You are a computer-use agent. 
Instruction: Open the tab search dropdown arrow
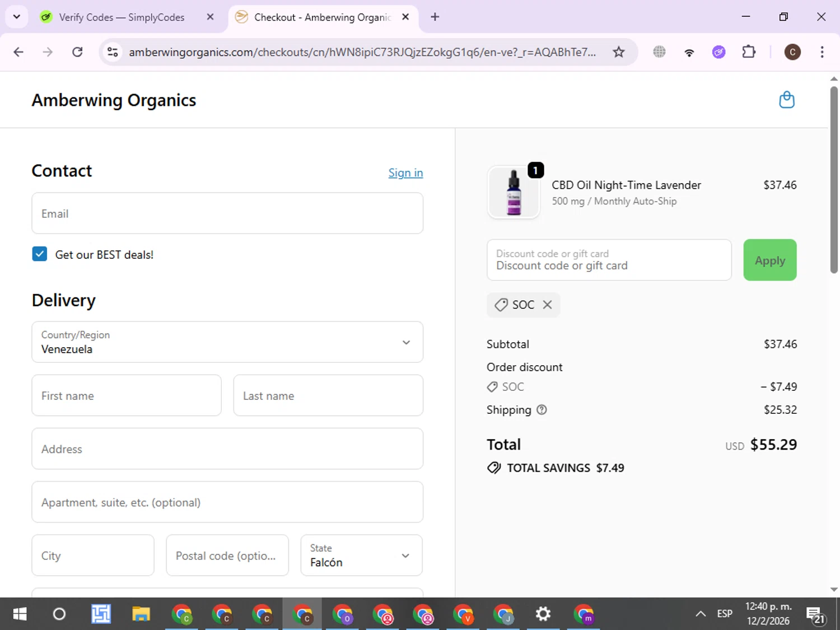[17, 17]
